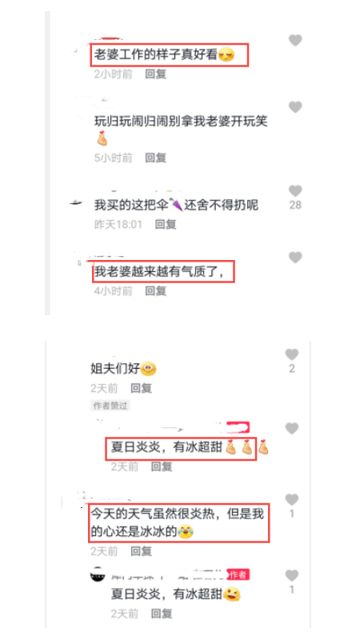Click the "作者赞过" label
The height and width of the screenshot is (632, 364).
point(110,406)
